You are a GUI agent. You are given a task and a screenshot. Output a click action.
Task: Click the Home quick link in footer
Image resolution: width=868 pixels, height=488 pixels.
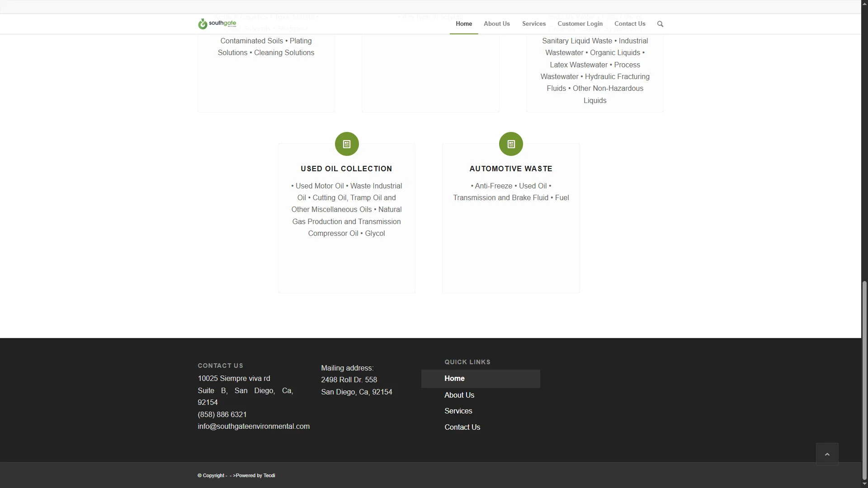[454, 379]
